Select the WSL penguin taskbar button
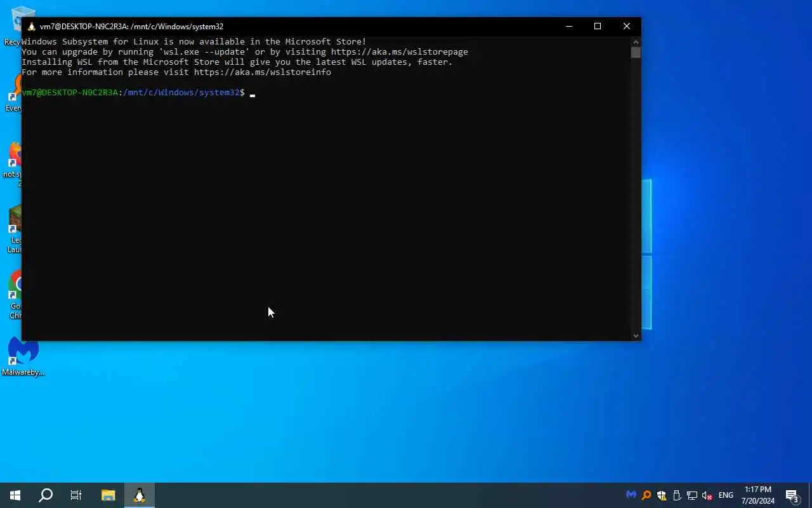812x508 pixels. pos(140,495)
